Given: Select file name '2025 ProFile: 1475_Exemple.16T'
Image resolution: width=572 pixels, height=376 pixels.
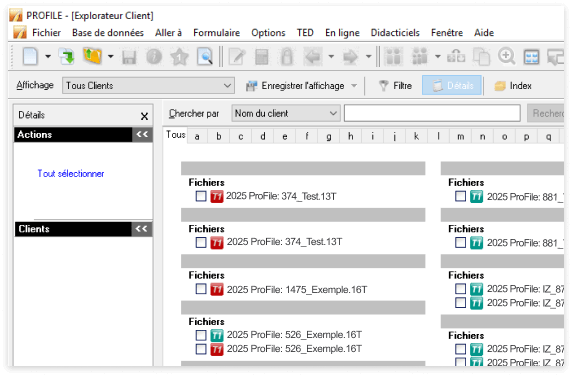Looking at the screenshot, I should (x=297, y=290).
